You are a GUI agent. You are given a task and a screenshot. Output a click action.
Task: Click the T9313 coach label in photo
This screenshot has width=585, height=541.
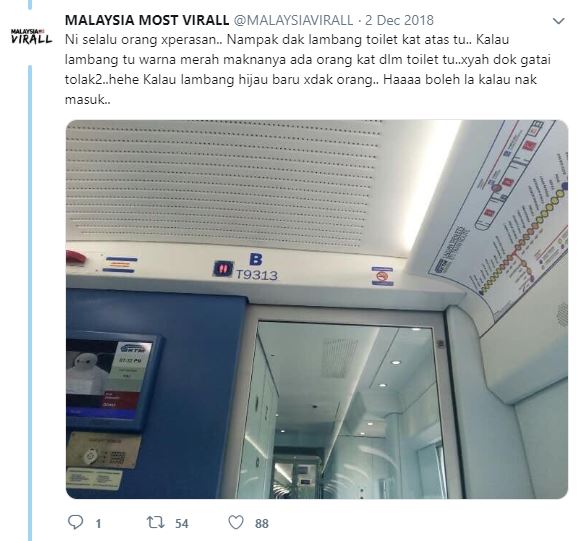click(257, 275)
